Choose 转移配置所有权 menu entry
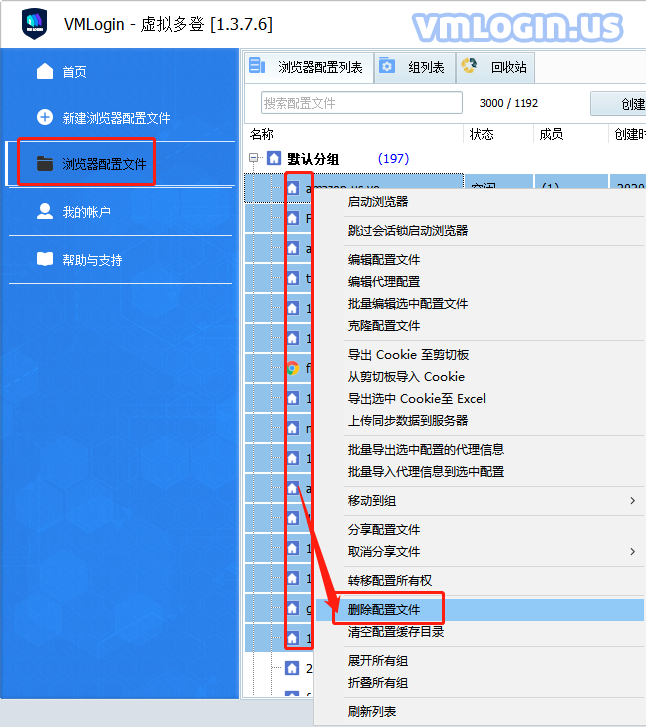The height and width of the screenshot is (727, 646). tap(390, 580)
